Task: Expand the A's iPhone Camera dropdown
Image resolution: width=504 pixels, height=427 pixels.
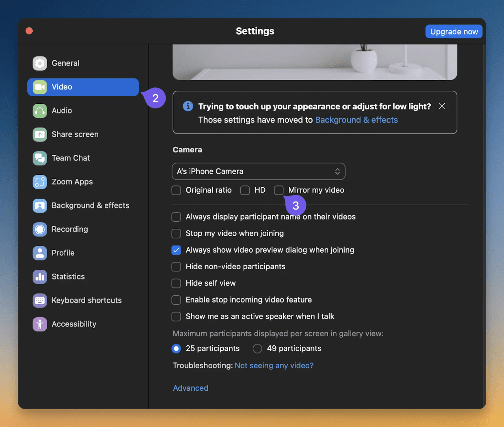Action: [259, 171]
